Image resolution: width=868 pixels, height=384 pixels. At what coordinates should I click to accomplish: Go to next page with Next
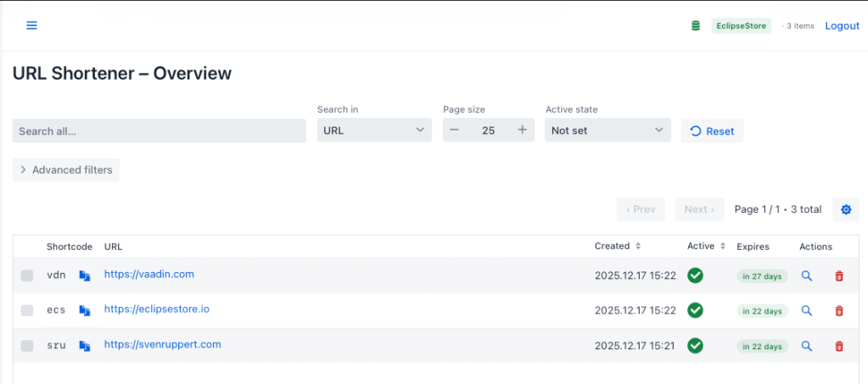pos(699,209)
